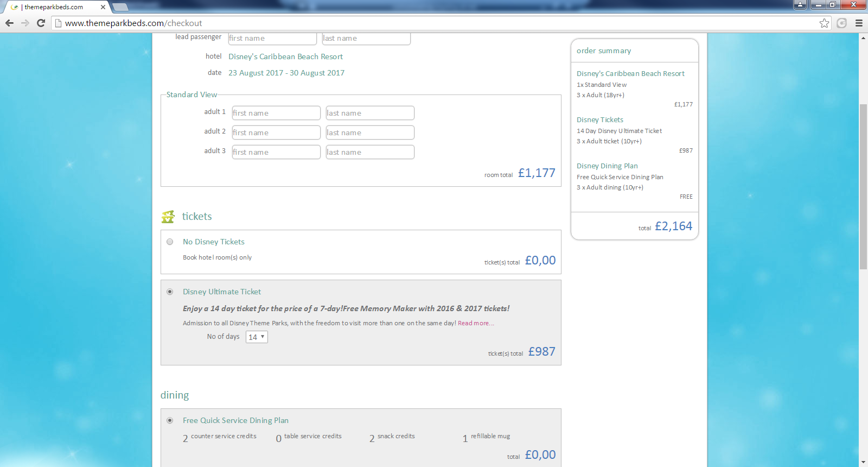This screenshot has height=467, width=868.
Task: Click the 3 x Adult dining (10yr+) line
Action: [x=610, y=187]
